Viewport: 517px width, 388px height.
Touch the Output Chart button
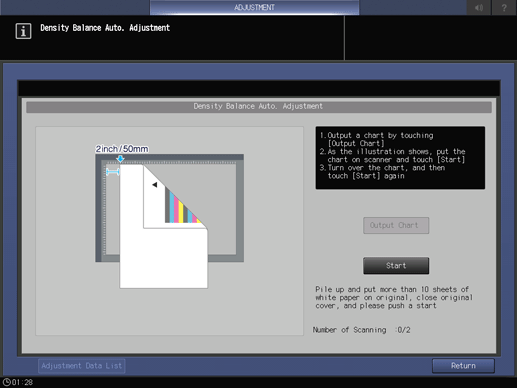point(396,225)
